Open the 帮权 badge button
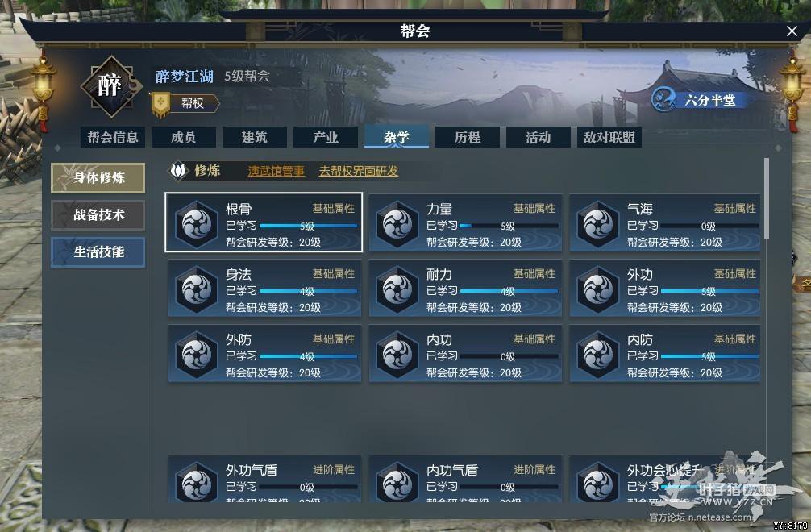Image resolution: width=811 pixels, height=532 pixels. click(185, 103)
